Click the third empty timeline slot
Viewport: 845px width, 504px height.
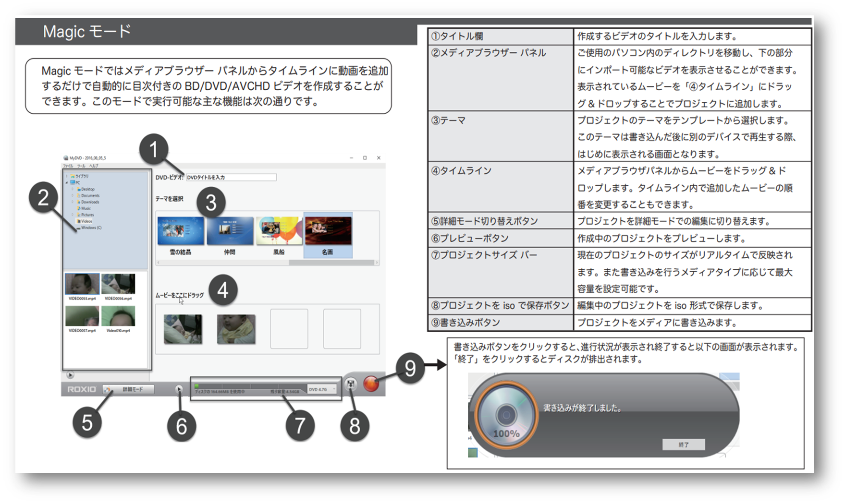coord(289,329)
